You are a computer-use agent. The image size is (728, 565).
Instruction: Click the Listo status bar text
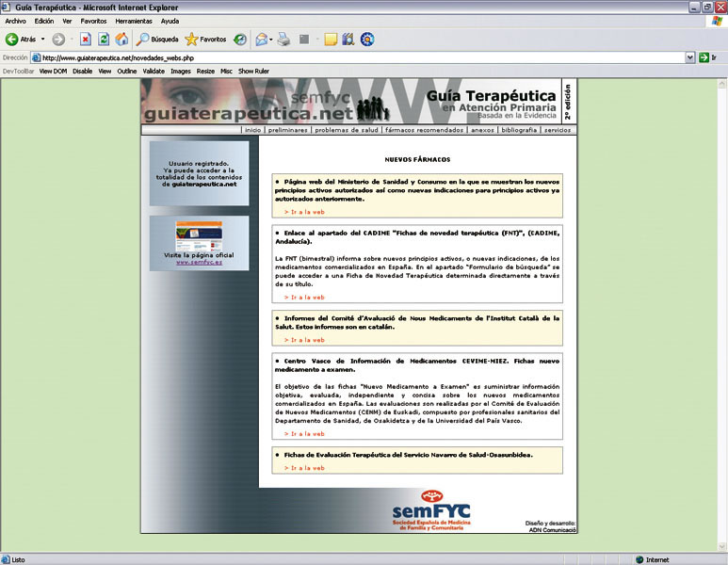click(x=18, y=560)
